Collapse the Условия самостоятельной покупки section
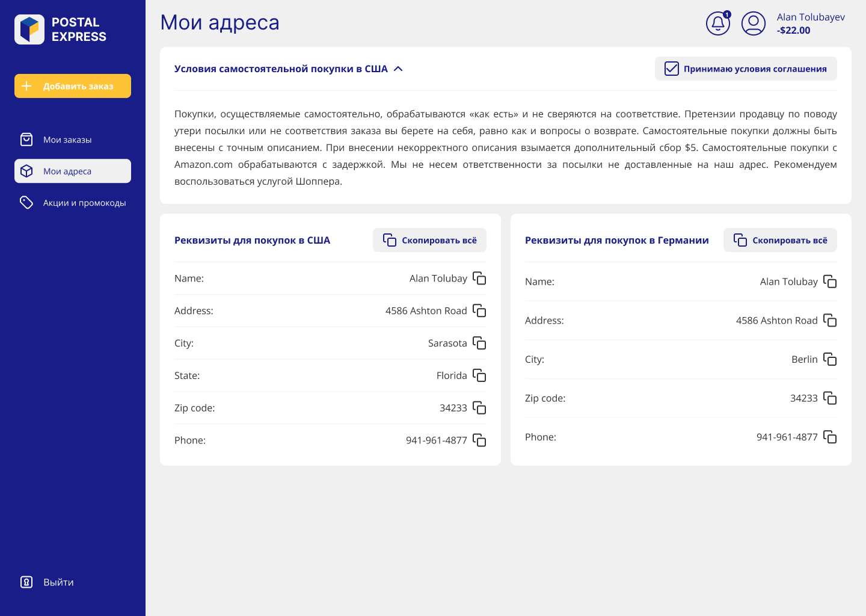The height and width of the screenshot is (616, 866). pyautogui.click(x=398, y=69)
